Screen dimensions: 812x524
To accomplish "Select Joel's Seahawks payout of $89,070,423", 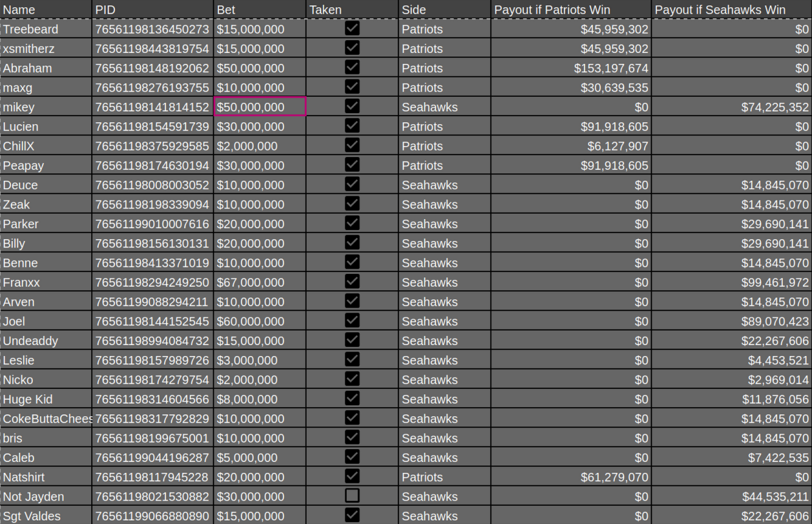I will click(731, 321).
